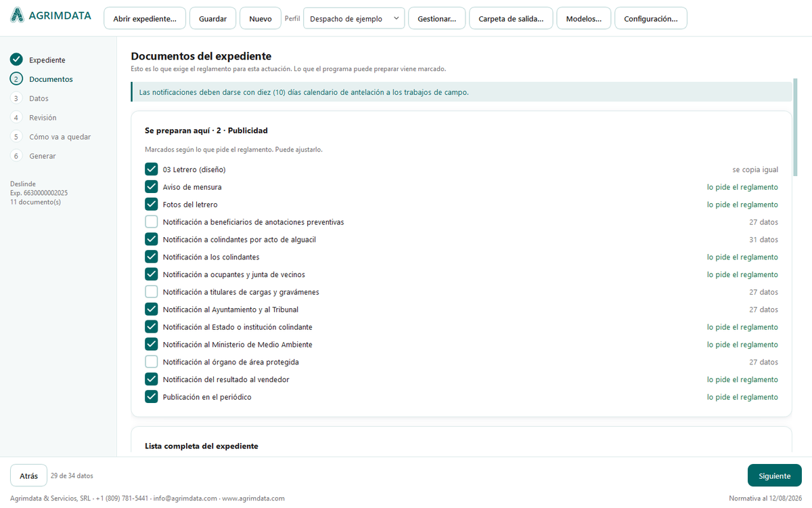Go to Expediente step in sidebar

47,60
